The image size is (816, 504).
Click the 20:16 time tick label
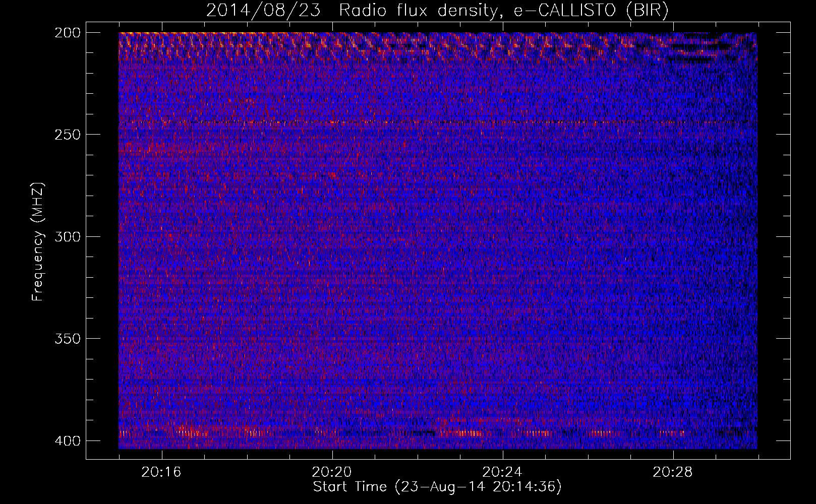point(161,472)
